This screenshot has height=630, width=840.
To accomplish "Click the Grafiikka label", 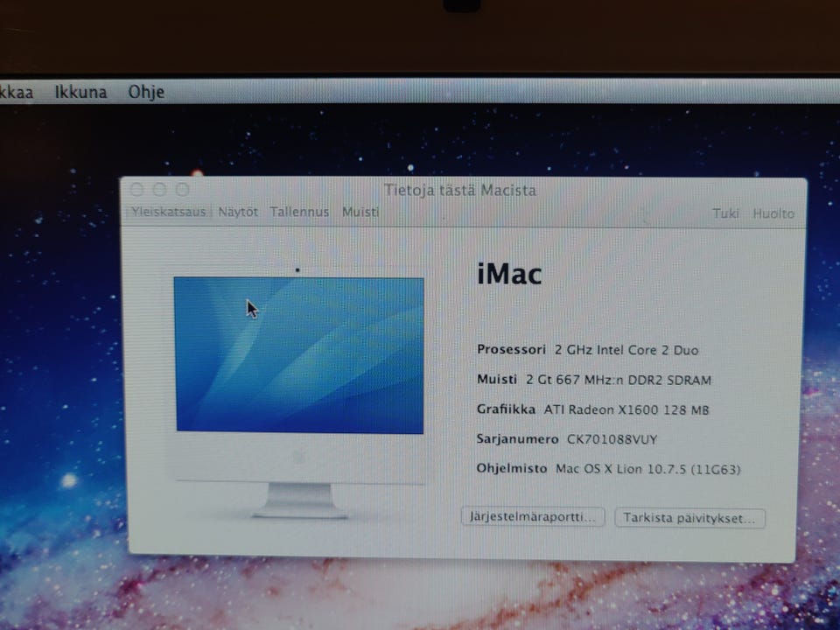I will point(506,409).
